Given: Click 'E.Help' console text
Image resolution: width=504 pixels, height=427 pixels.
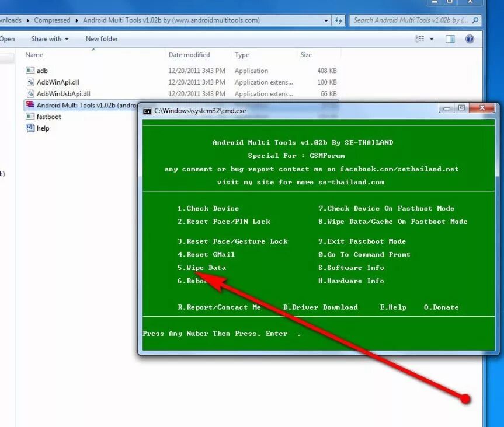Looking at the screenshot, I should coord(393,307).
